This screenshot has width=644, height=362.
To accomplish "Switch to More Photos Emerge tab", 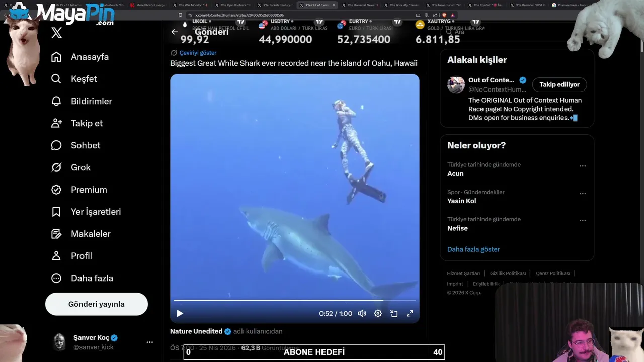I will (147, 5).
